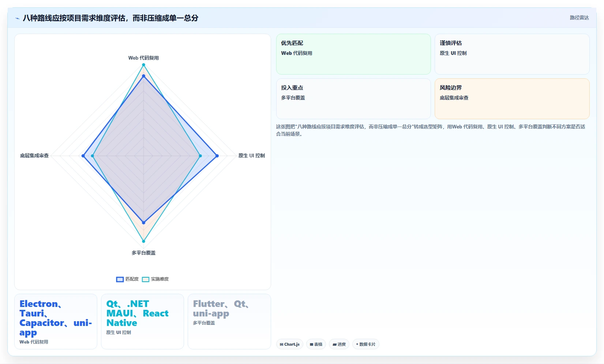604x364 pixels.
Task: Click the 匹配度 legend label text
Action: [x=132, y=279]
